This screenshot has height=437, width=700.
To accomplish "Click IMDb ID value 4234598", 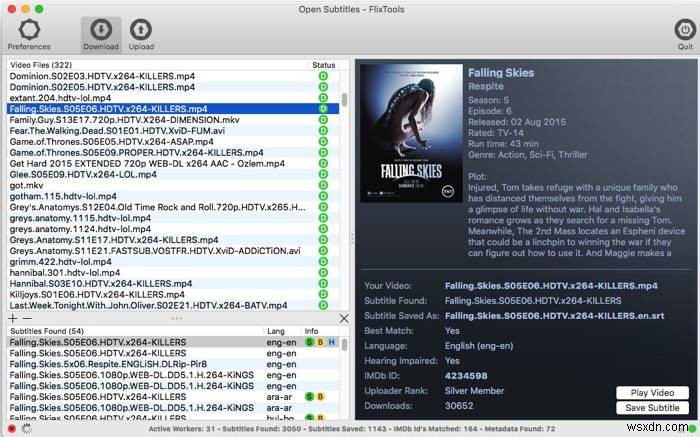I will 466,376.
